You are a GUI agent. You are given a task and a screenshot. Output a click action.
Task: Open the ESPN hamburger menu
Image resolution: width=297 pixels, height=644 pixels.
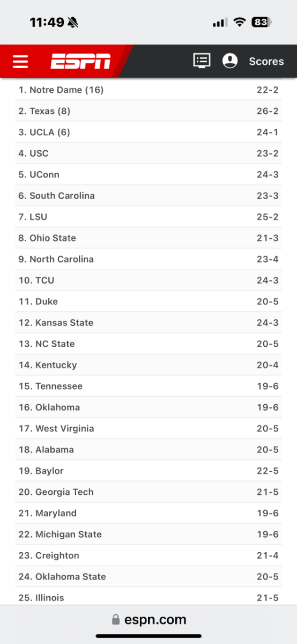click(20, 61)
